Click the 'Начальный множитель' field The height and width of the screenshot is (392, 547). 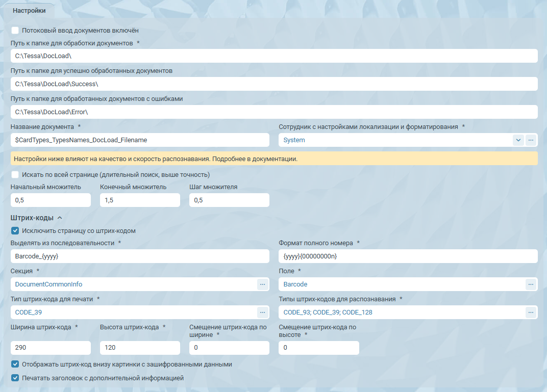pyautogui.click(x=51, y=200)
